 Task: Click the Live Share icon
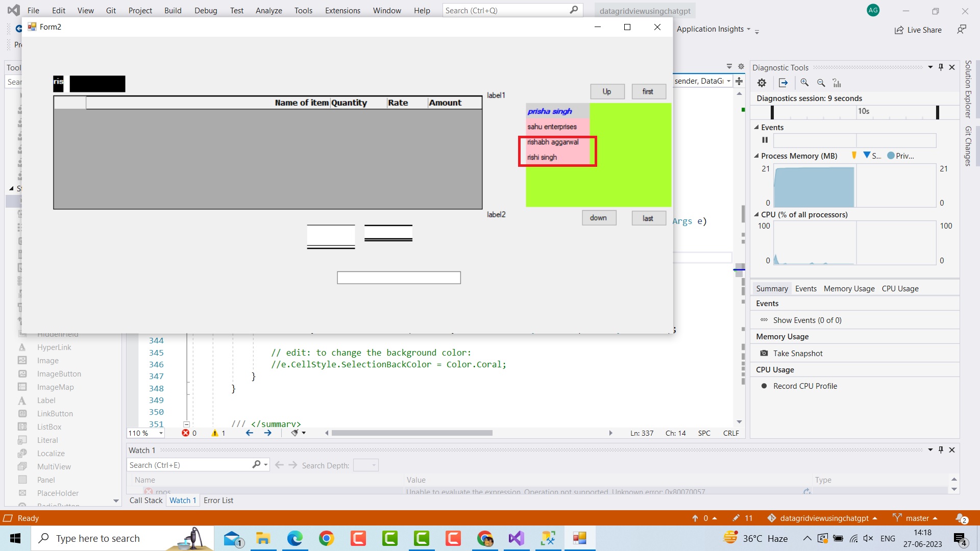pos(899,30)
